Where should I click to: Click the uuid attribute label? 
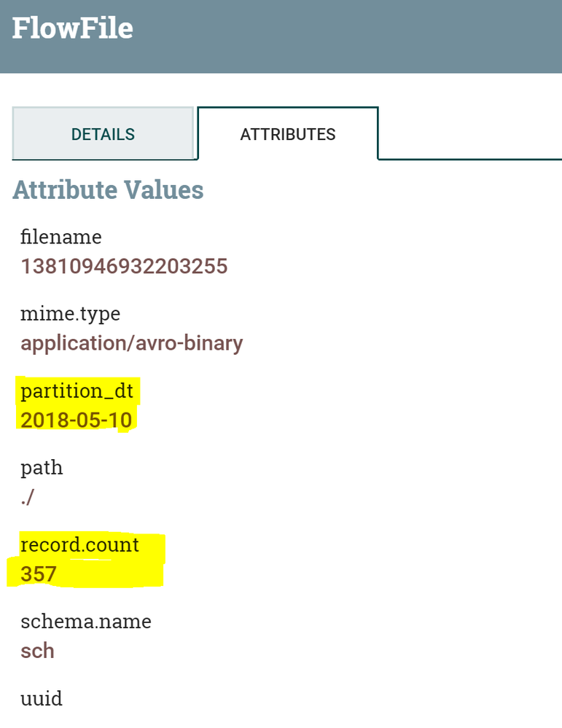[42, 697]
